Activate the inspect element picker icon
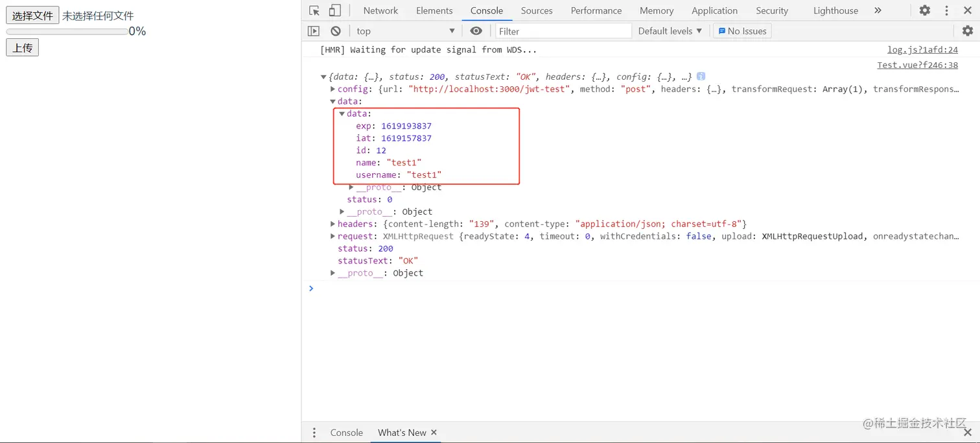 pyautogui.click(x=314, y=10)
